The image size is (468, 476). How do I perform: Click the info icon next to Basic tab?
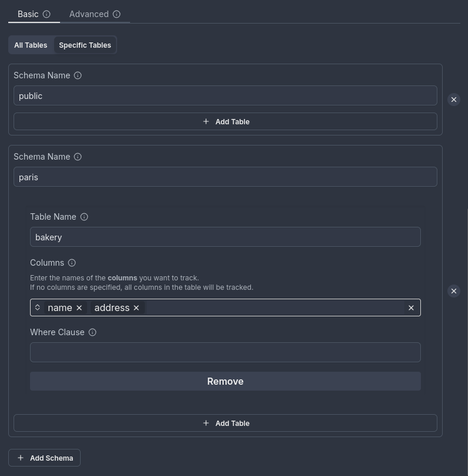47,14
